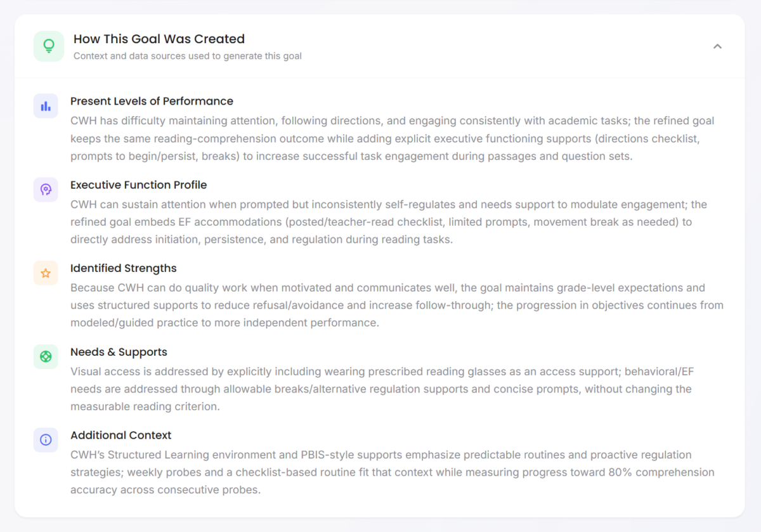Viewport: 761px width, 532px height.
Task: Click the orange star Identified Strengths icon
Action: (x=46, y=273)
